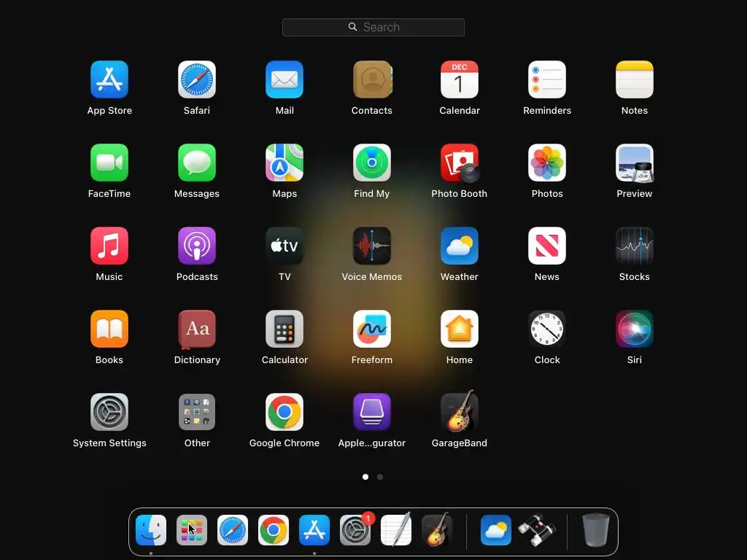Open TextEdit from the Dock
747x560 pixels.
pos(396,530)
